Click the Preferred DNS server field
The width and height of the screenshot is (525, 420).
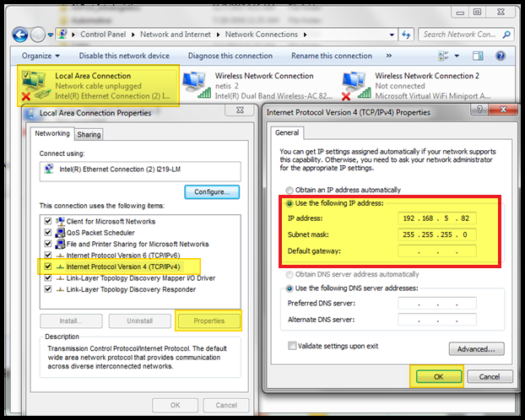click(x=437, y=304)
